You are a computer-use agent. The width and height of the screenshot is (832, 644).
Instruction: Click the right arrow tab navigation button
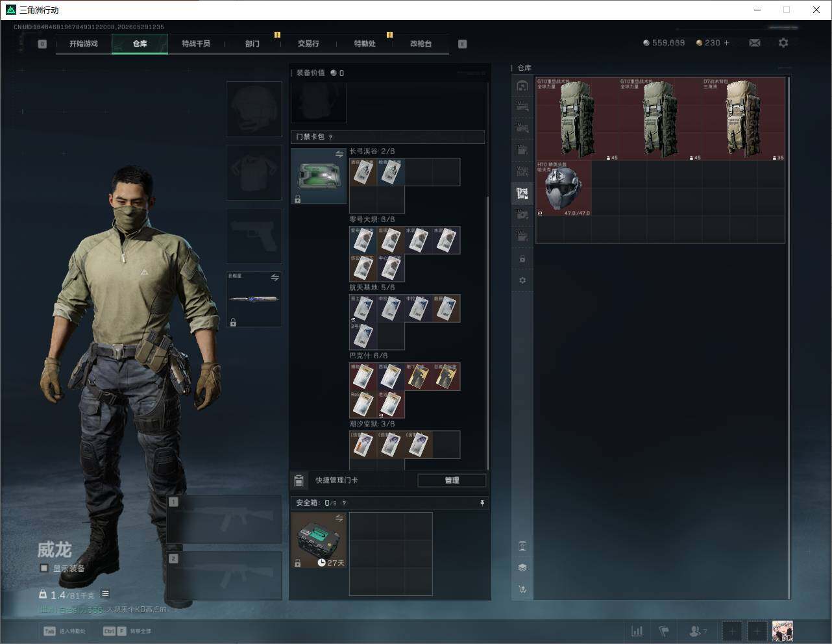click(463, 44)
